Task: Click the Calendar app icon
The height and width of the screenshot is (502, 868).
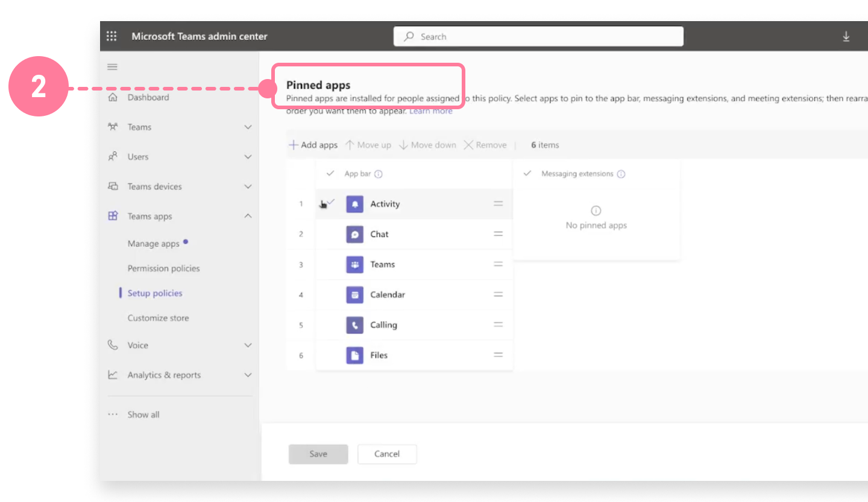Action: (354, 294)
